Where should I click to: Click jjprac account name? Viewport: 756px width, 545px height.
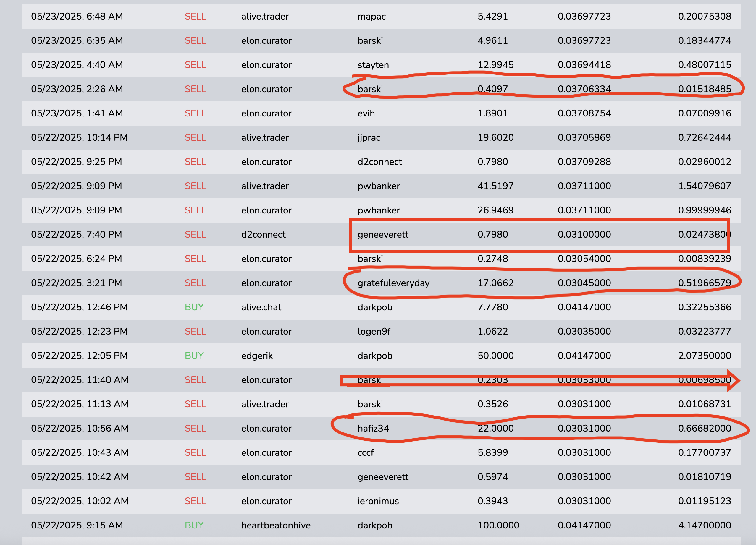tap(369, 138)
